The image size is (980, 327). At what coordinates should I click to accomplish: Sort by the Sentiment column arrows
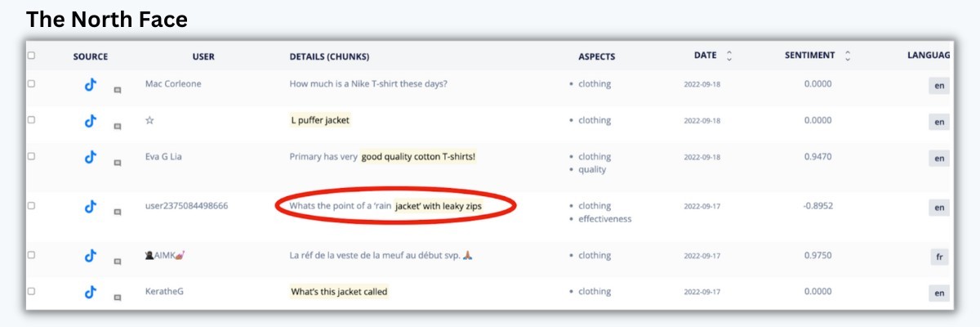click(x=848, y=56)
